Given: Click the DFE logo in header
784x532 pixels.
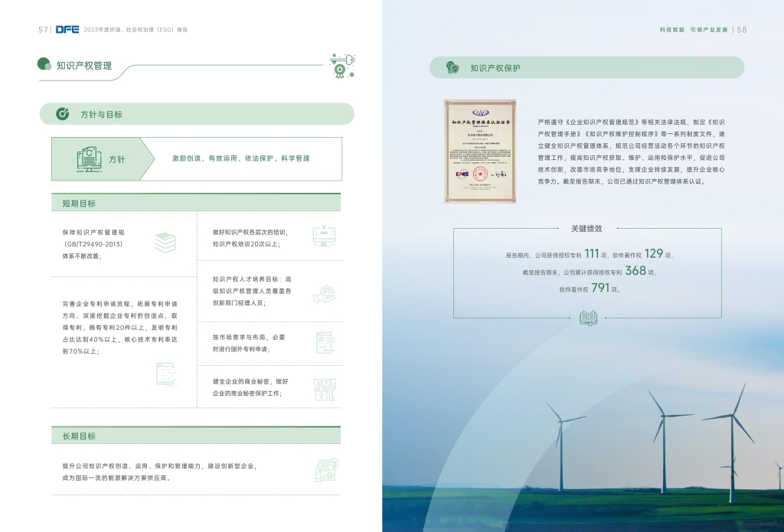Looking at the screenshot, I should [x=67, y=29].
